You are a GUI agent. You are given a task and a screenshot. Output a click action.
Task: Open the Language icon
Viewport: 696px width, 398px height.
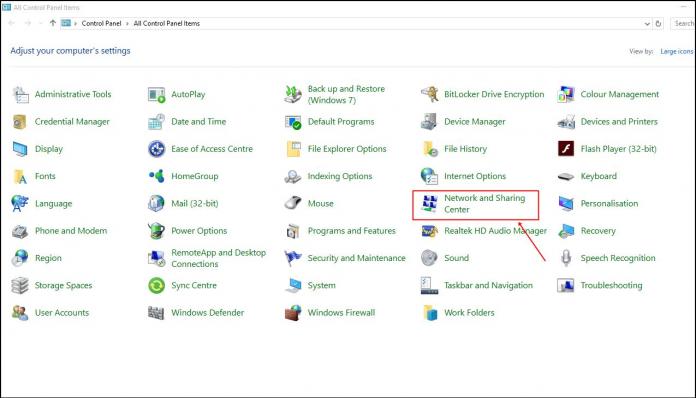click(x=20, y=204)
